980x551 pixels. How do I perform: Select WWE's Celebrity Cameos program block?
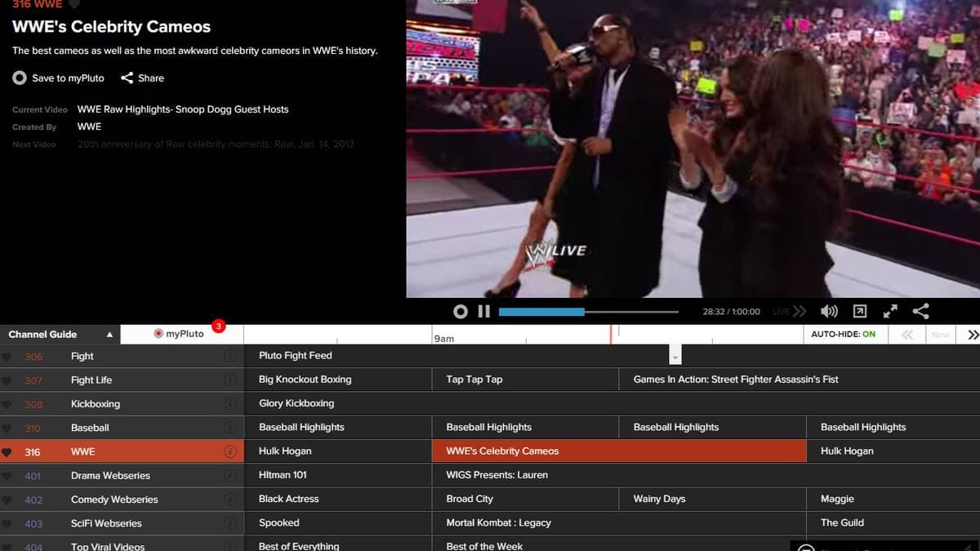619,451
